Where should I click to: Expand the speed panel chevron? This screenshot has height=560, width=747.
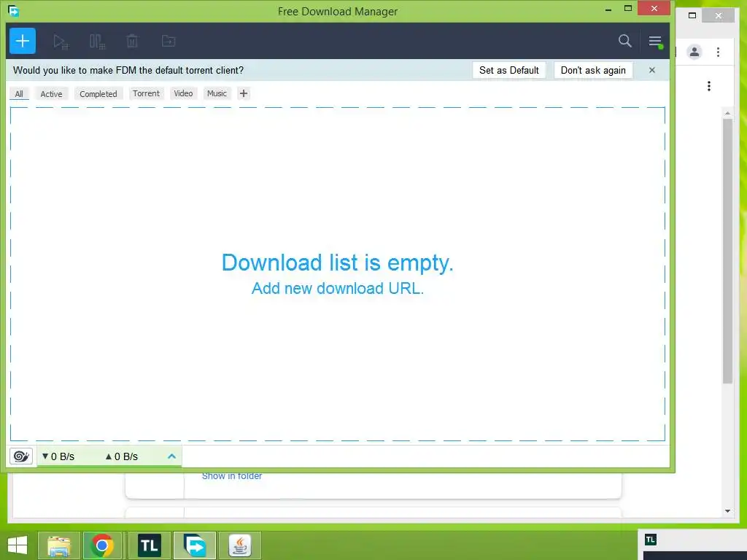172,456
